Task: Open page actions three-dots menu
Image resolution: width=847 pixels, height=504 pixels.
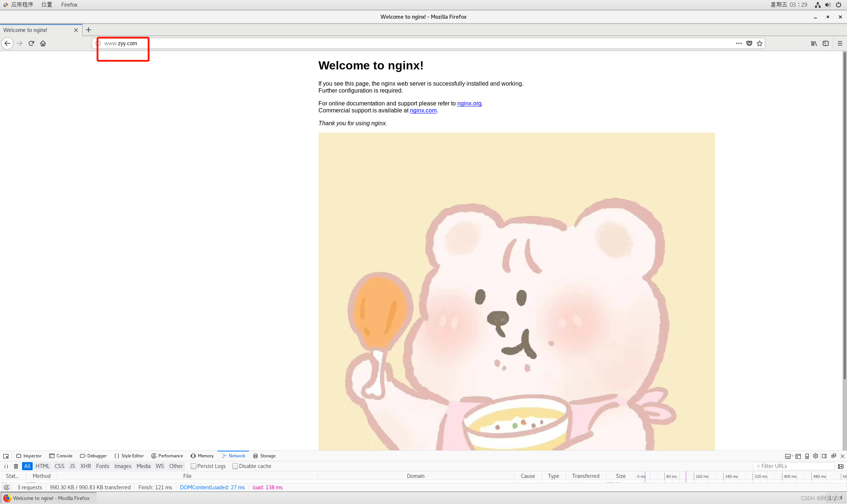Action: [739, 43]
